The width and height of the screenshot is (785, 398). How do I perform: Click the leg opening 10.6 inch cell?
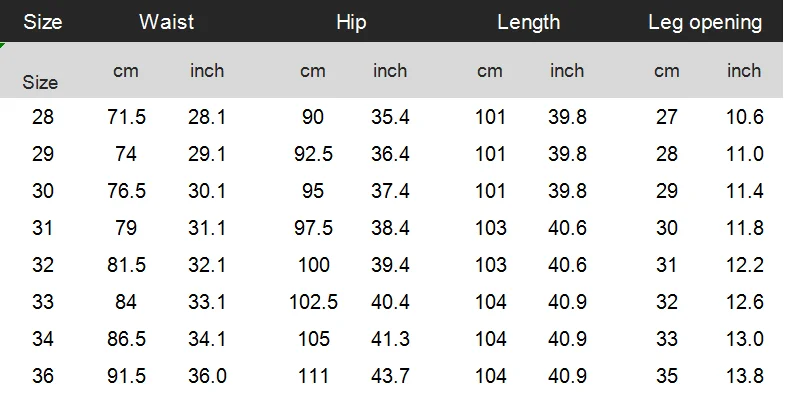745,117
